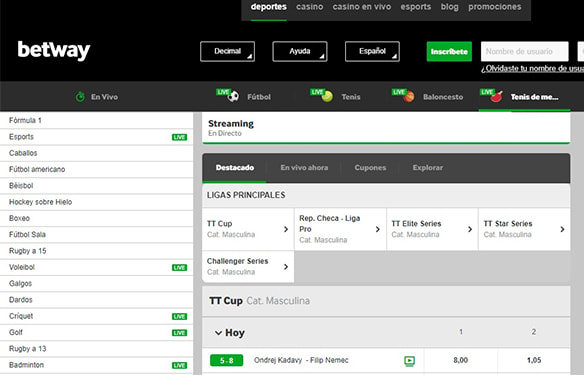
Task: Select the Explorar tab
Action: click(x=428, y=168)
